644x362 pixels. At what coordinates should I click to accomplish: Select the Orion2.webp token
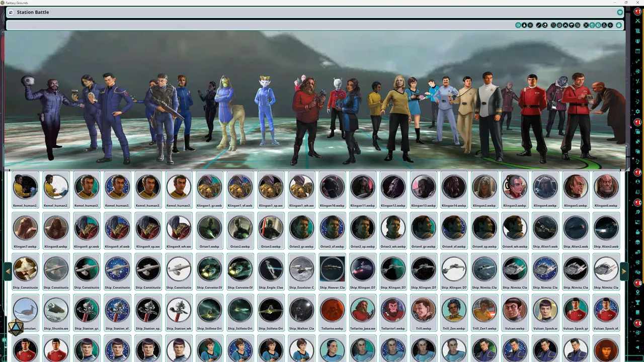coord(240,231)
